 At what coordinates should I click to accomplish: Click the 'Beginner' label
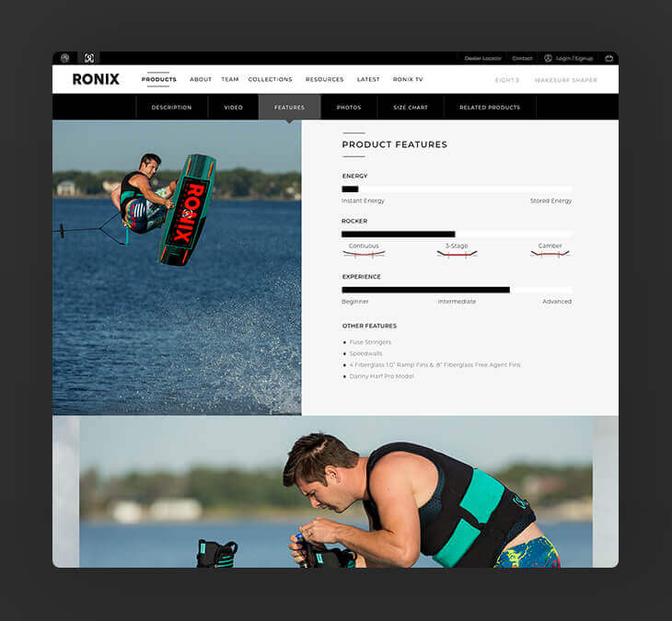tap(354, 302)
